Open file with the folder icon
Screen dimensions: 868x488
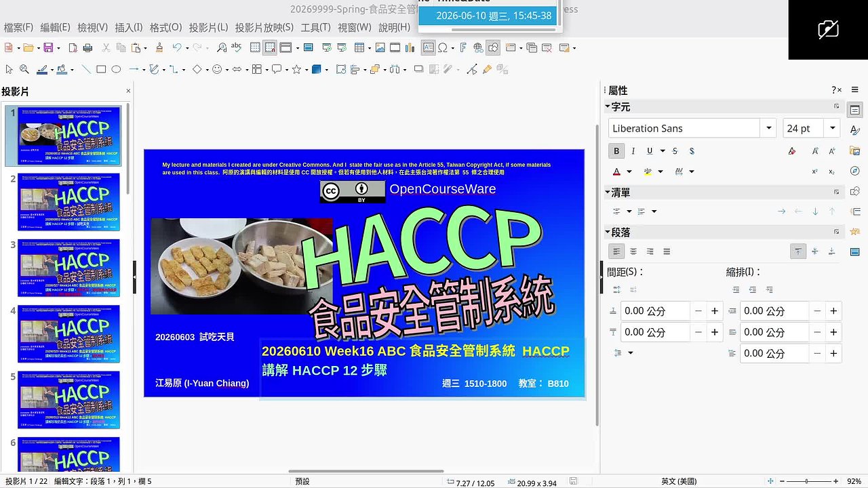(x=28, y=47)
